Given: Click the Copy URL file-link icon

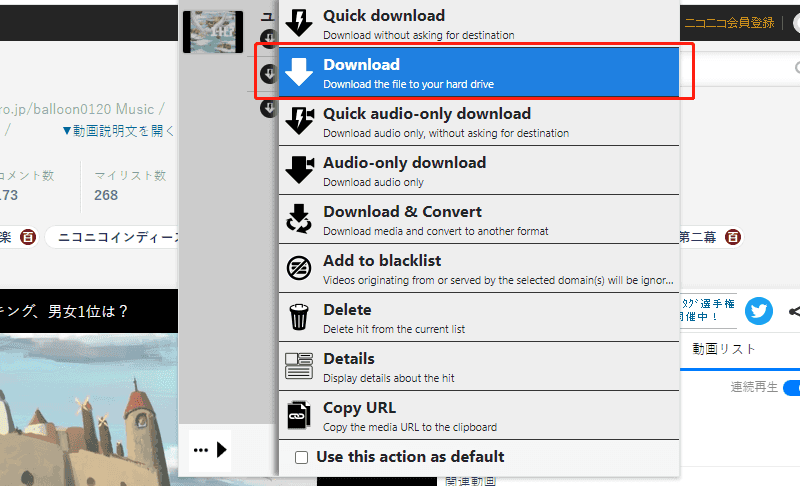Looking at the screenshot, I should click(x=299, y=415).
